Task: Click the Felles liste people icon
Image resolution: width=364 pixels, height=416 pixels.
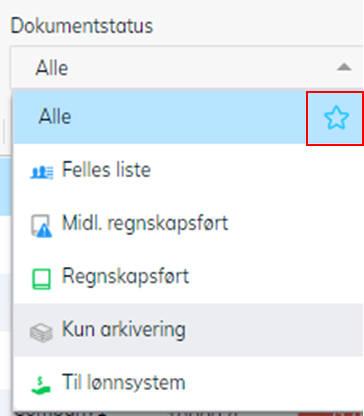Action: 42,172
